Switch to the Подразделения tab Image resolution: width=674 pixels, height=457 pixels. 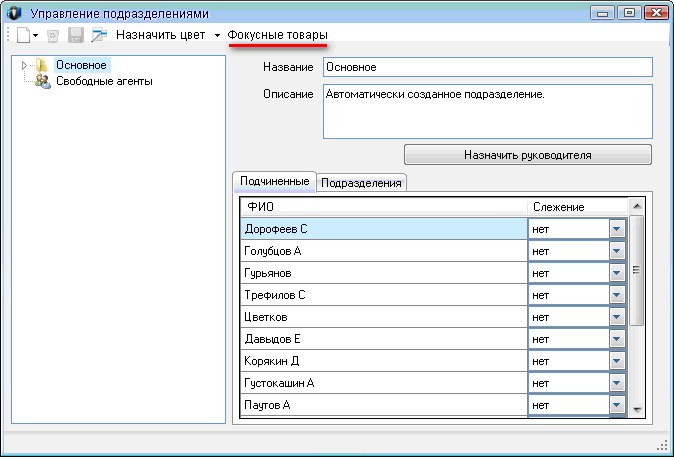tap(362, 183)
